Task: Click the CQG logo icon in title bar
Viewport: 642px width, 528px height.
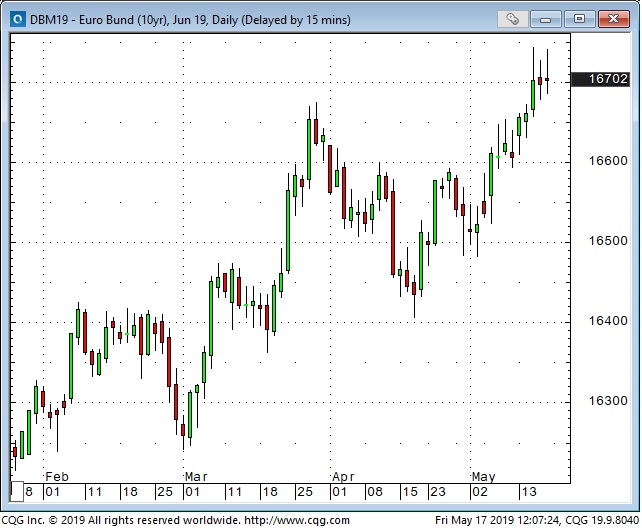Action: 18,19
